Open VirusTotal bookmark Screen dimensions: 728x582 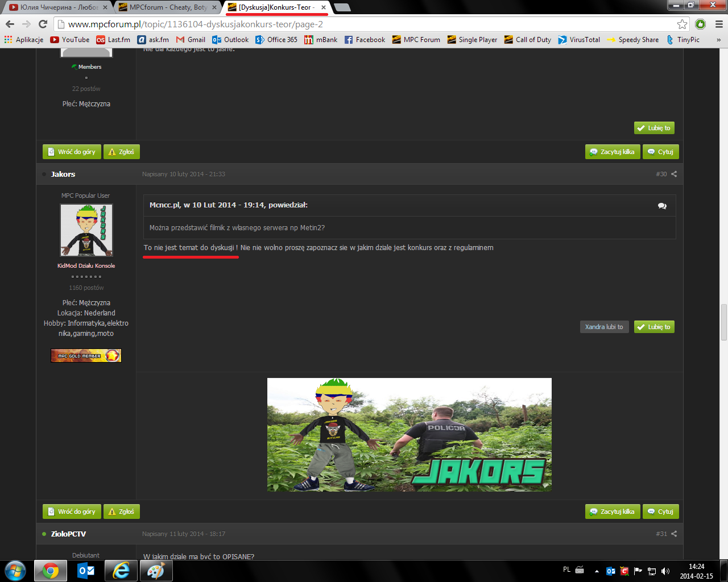[x=579, y=40]
